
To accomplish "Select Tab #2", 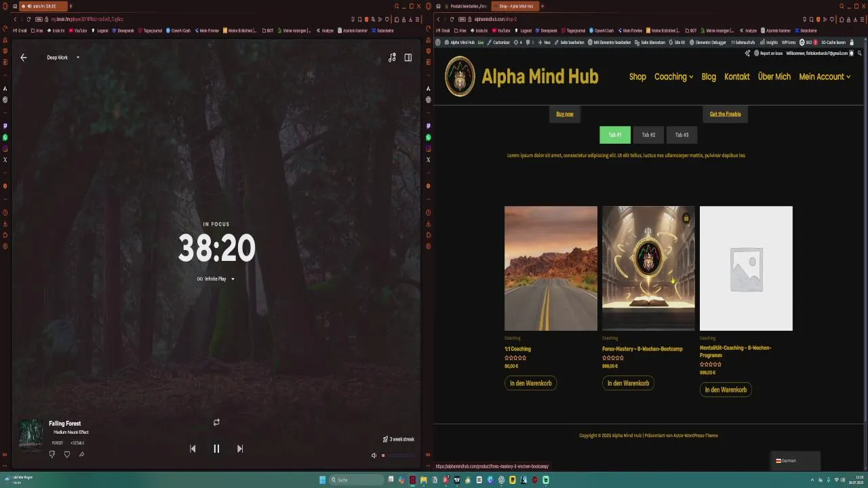I will (x=648, y=135).
